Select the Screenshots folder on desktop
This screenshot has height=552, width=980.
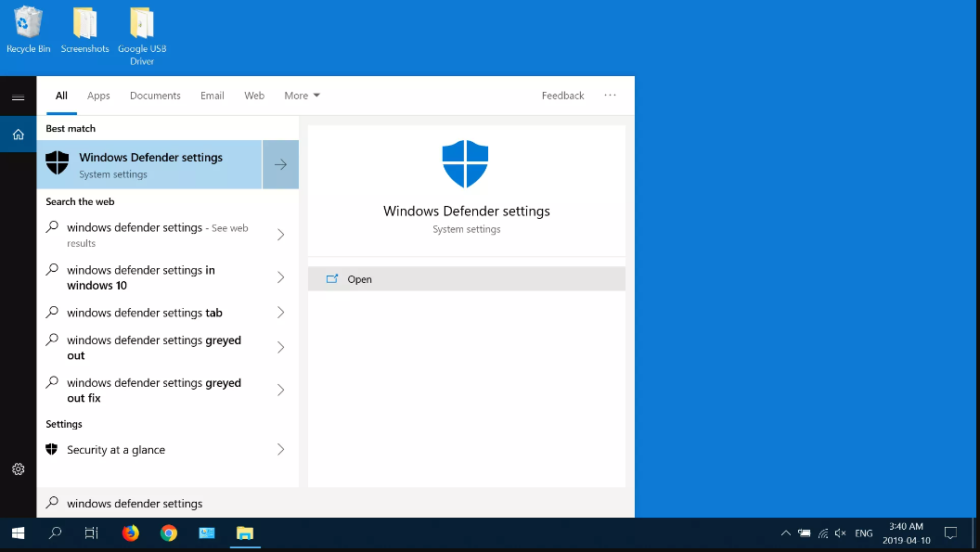pyautogui.click(x=84, y=30)
